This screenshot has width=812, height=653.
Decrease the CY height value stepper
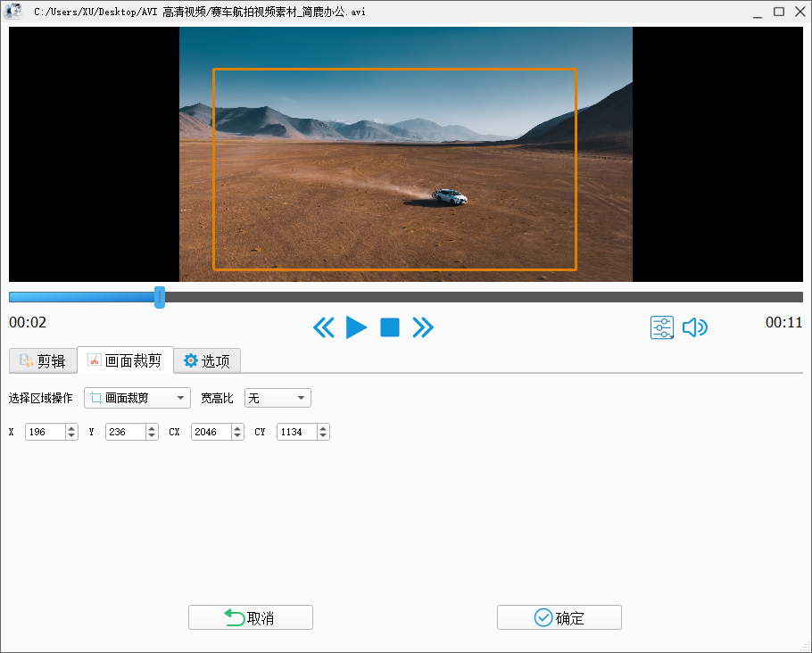click(323, 436)
